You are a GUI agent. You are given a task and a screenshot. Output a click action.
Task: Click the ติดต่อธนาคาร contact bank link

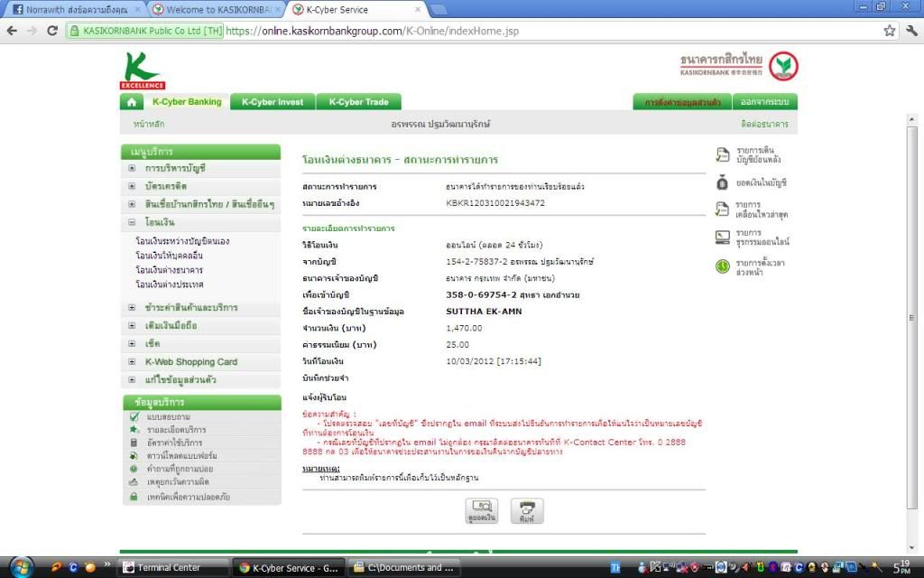pos(764,124)
